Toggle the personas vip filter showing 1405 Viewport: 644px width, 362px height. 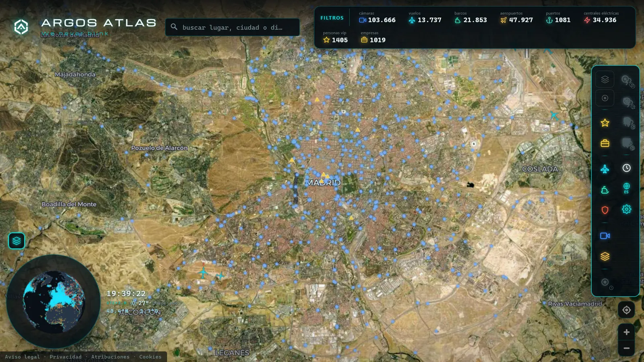[335, 37]
